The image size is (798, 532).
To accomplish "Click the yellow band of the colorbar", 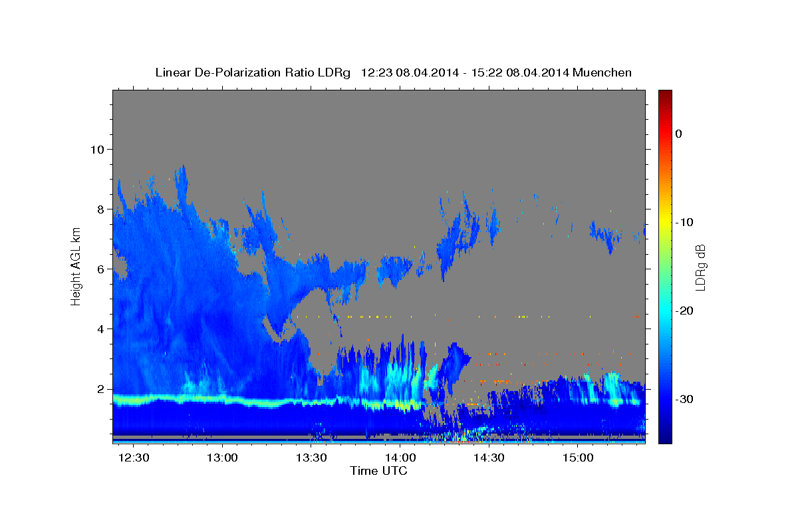I will tap(665, 222).
